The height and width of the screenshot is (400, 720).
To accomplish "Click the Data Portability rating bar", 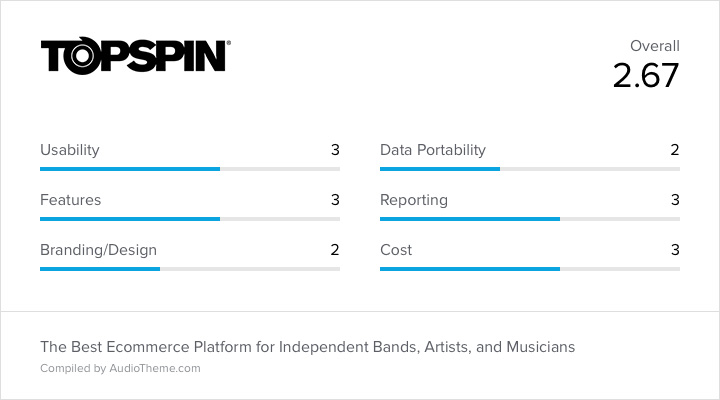I will 530,169.
